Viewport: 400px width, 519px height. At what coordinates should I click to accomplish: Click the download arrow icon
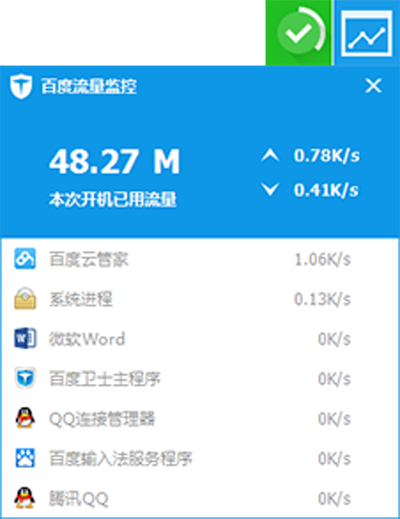[x=270, y=190]
